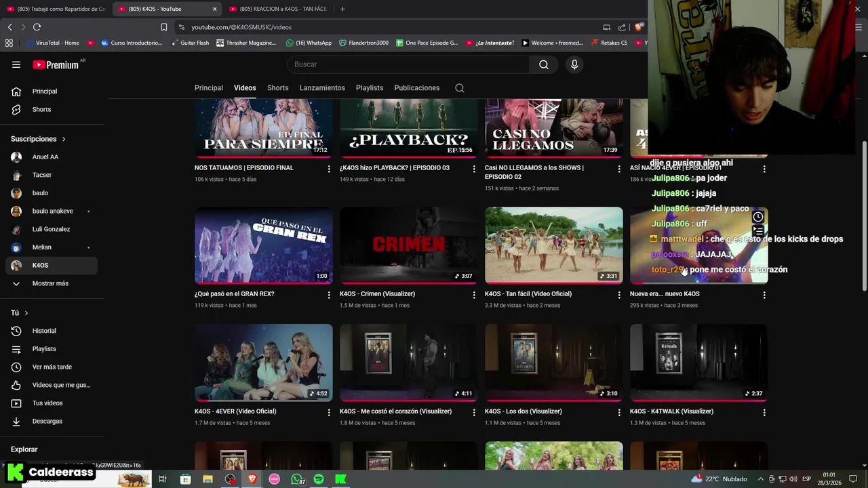
Task: Switch to the Principal channel tab
Action: pos(209,88)
